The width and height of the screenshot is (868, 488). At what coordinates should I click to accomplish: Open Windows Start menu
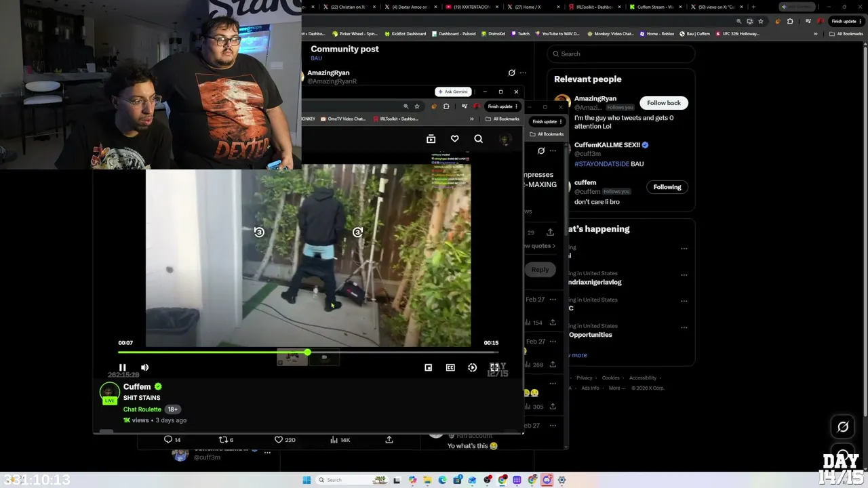coord(307,480)
